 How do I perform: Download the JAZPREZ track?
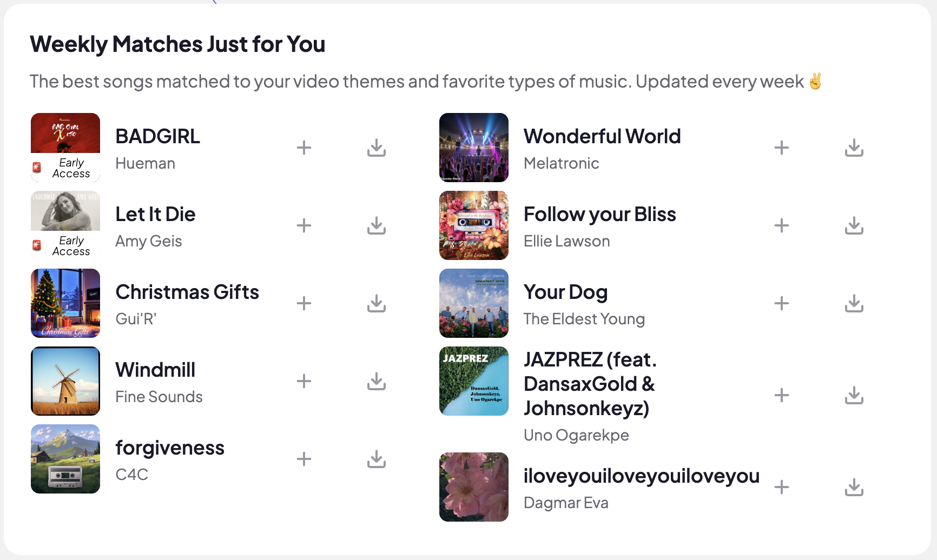pos(854,395)
